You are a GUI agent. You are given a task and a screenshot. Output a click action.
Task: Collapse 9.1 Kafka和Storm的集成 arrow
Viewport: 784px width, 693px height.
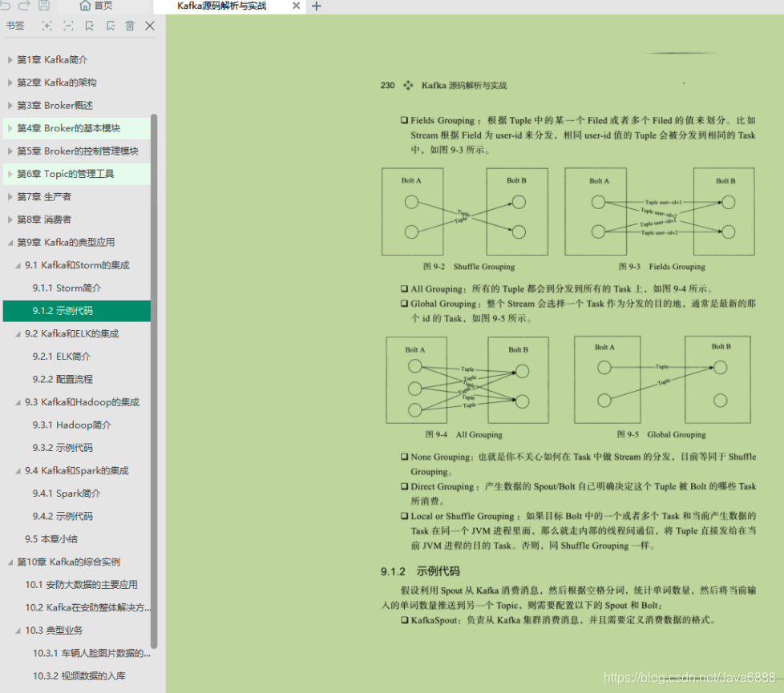point(18,265)
